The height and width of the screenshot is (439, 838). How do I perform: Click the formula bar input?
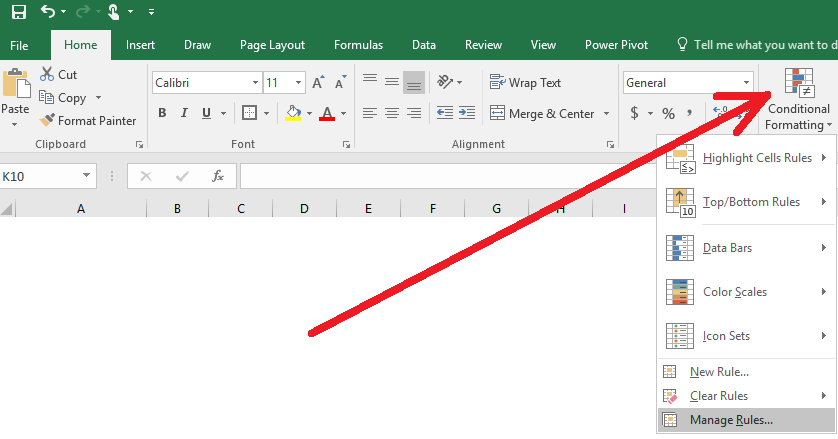click(448, 176)
